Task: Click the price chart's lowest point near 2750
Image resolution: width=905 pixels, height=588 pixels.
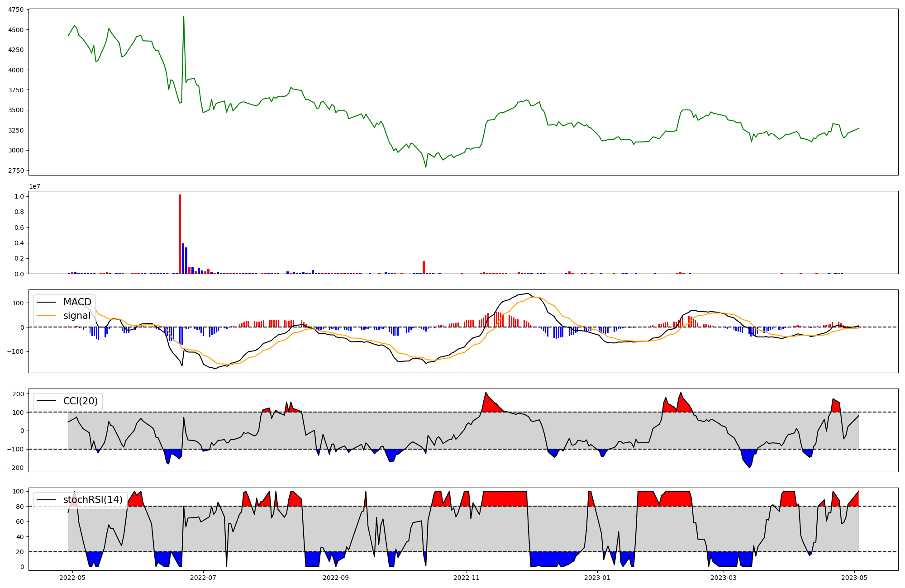Action: 426,167
